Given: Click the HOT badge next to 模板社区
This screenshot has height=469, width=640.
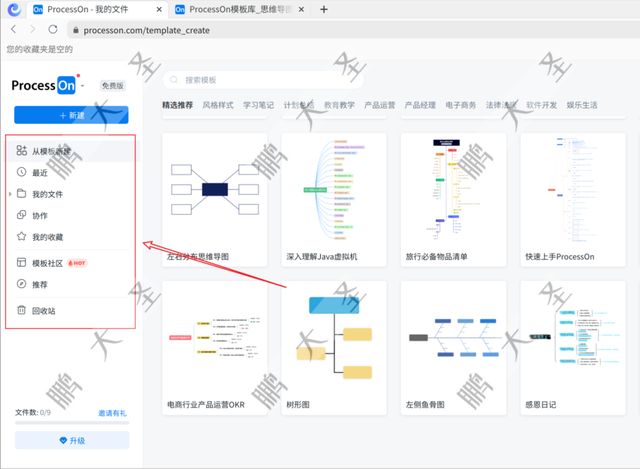Looking at the screenshot, I should [x=77, y=263].
